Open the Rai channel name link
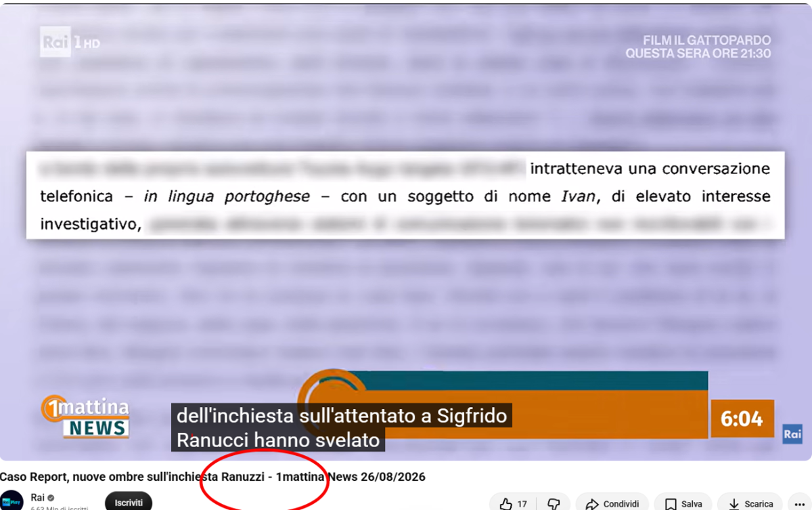 click(38, 497)
